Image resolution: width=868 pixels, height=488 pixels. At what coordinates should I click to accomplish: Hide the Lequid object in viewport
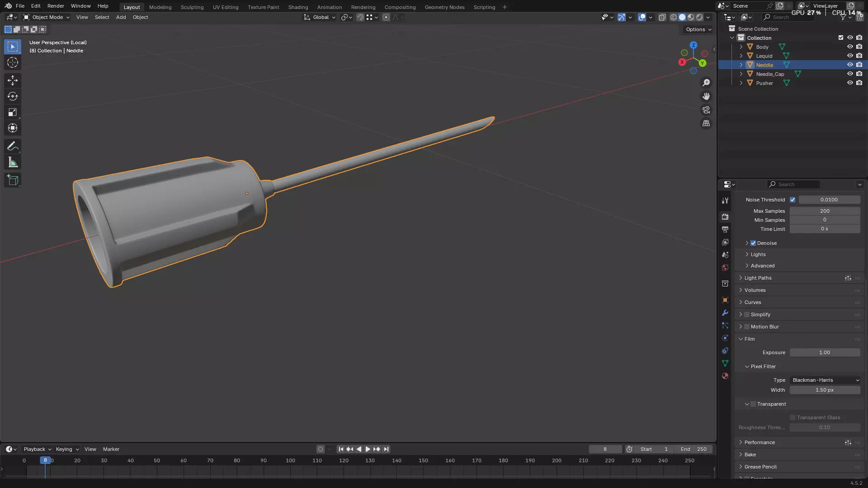(850, 56)
